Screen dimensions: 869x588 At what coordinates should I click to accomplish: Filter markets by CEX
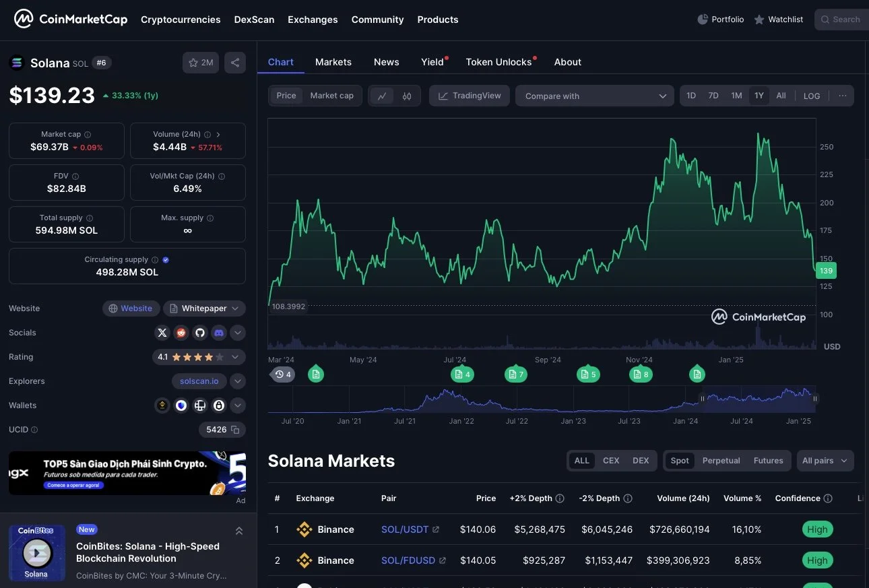(611, 461)
